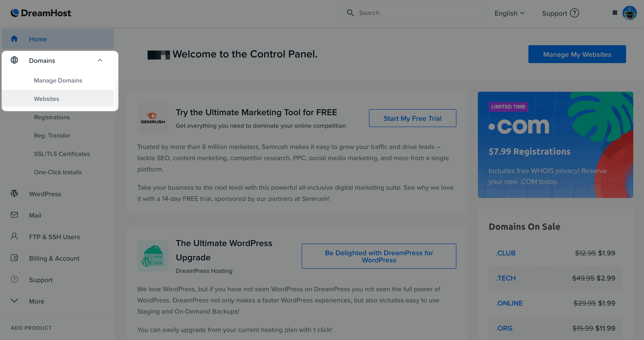
Task: Click 'Welcome to the Control Panel.' heading
Action: click(245, 54)
